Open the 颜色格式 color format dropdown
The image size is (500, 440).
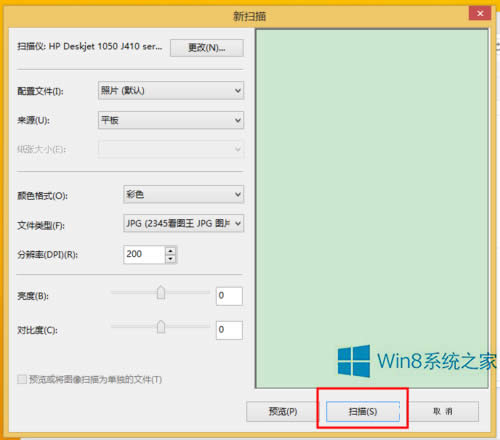pyautogui.click(x=183, y=194)
